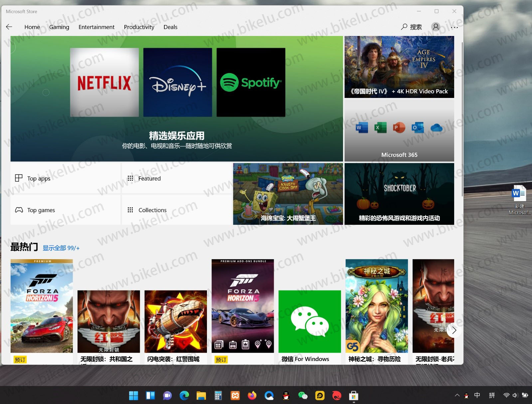Open the red bird app taskbar icon
532x404 pixels.
click(337, 395)
